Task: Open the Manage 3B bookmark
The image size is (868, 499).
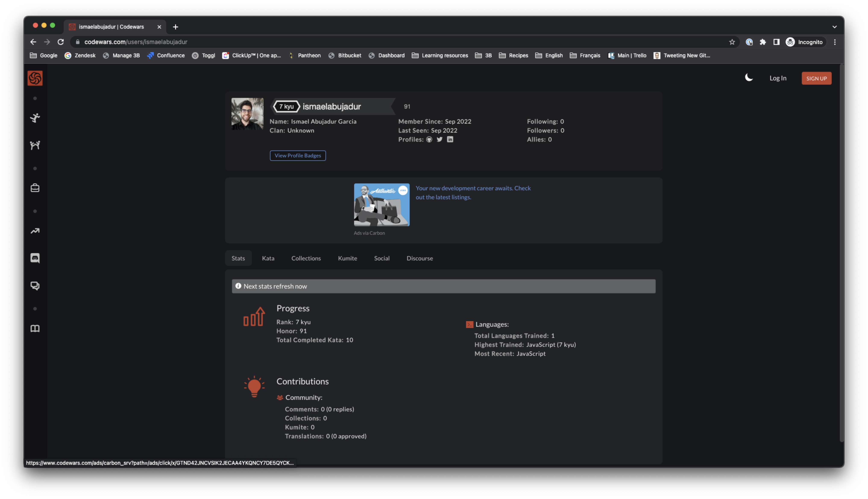Action: click(121, 56)
